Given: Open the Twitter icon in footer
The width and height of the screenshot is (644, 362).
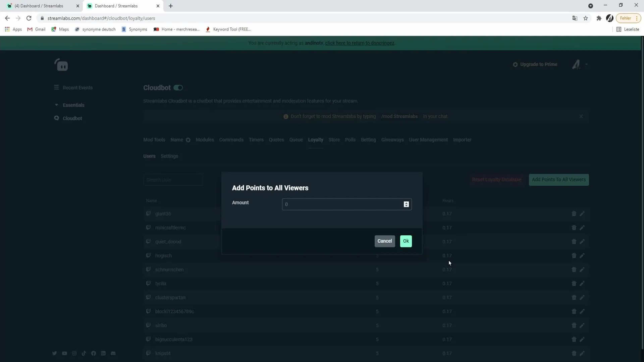Looking at the screenshot, I should pos(54,353).
